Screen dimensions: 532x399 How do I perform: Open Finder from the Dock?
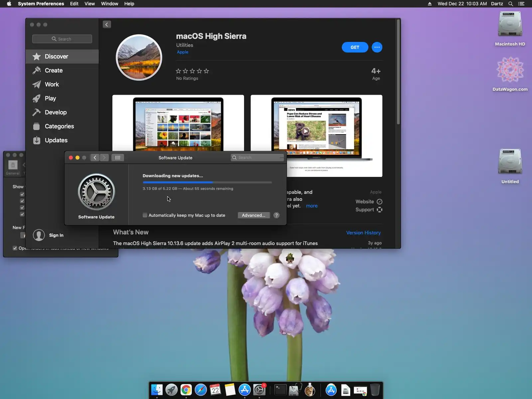coord(157,390)
